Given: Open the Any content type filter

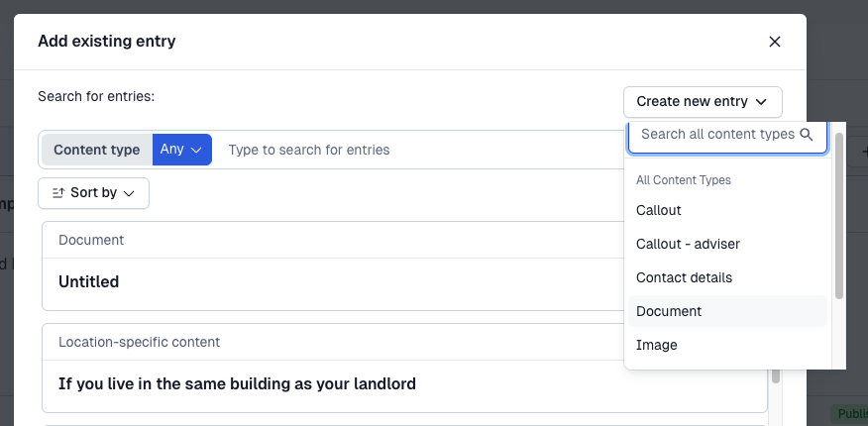Looking at the screenshot, I should 181,150.
